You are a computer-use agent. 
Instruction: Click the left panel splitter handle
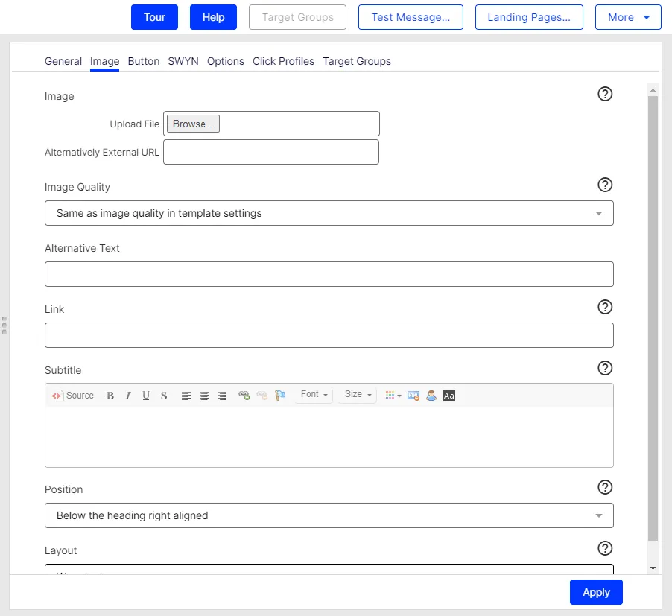[4, 326]
